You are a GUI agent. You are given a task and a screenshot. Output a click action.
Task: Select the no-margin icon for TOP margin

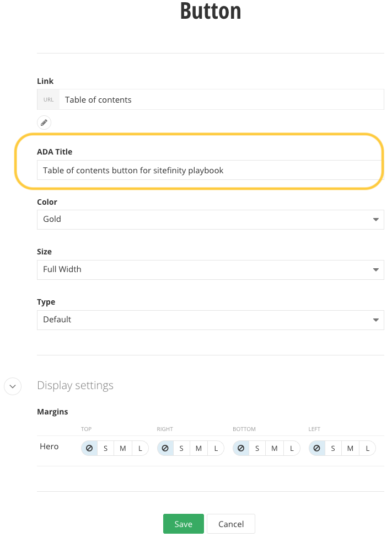(x=89, y=448)
